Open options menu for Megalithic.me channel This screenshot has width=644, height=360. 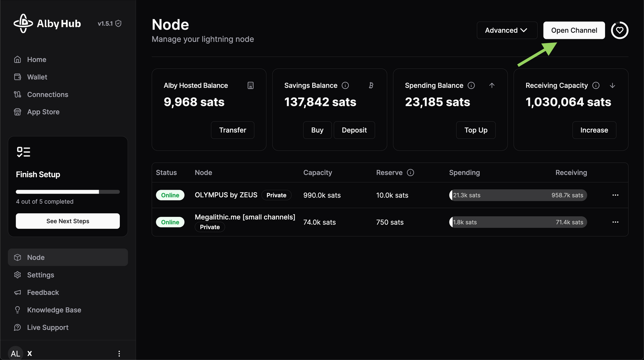coord(615,222)
